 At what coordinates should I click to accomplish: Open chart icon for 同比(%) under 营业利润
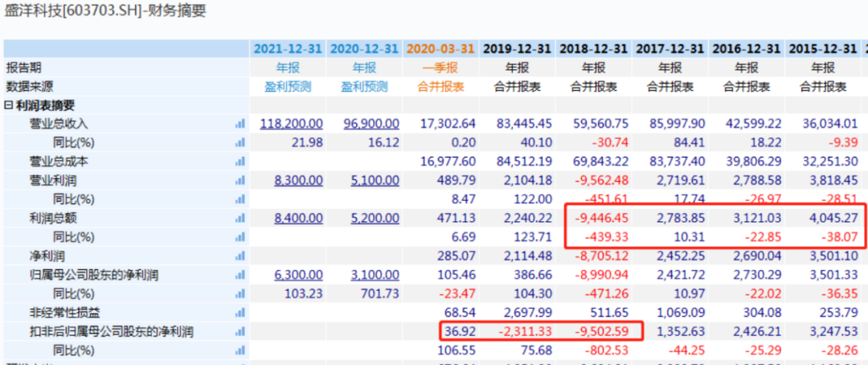point(240,199)
